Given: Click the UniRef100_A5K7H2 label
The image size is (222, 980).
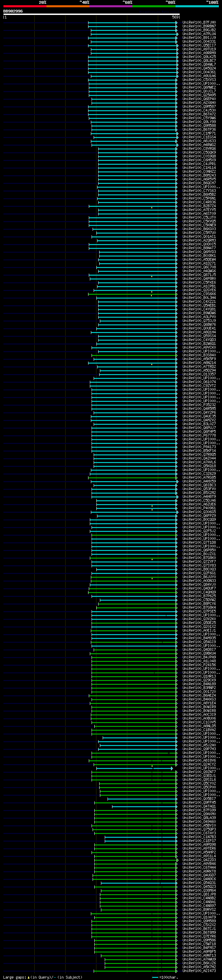Looking at the screenshot, I should pos(199,967).
